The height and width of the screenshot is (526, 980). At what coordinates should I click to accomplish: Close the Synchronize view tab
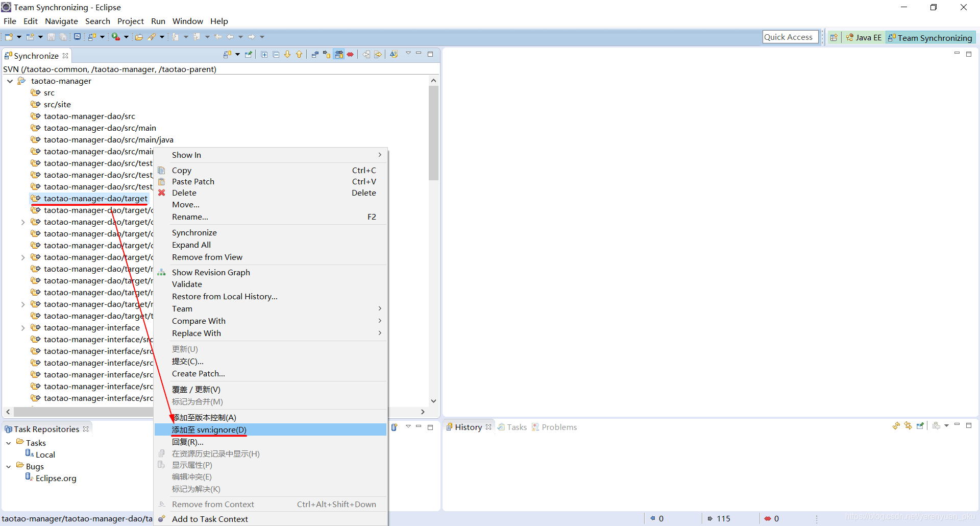coord(65,56)
